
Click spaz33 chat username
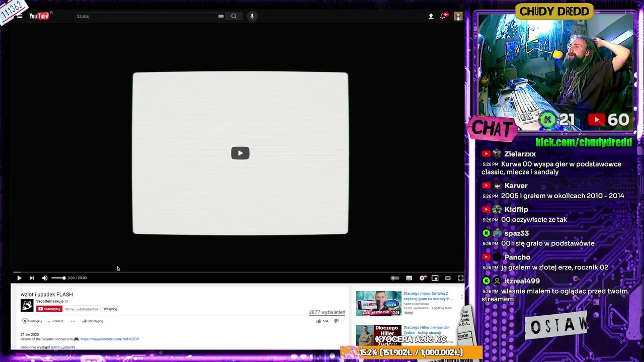[516, 233]
